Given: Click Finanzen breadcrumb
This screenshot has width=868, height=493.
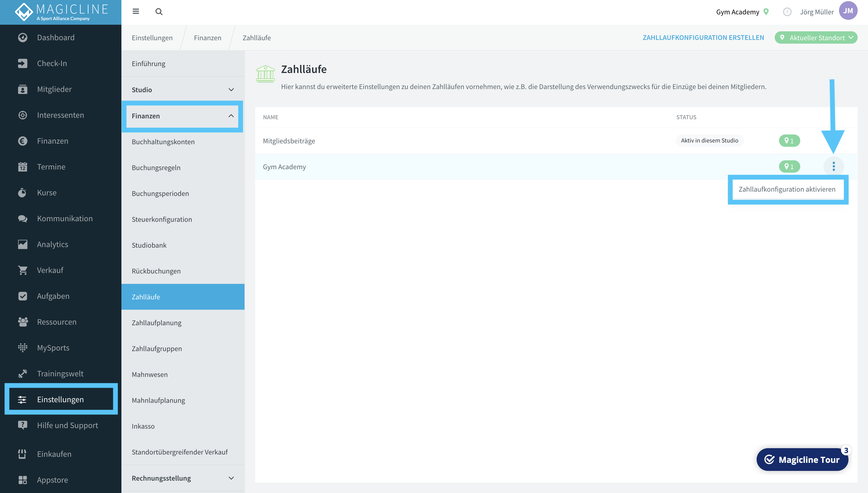Looking at the screenshot, I should (207, 38).
